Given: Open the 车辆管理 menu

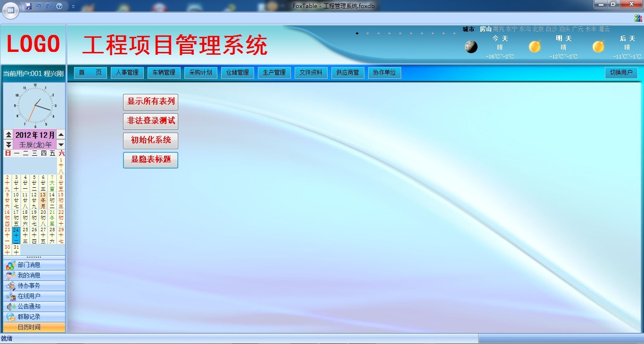Looking at the screenshot, I should [x=164, y=73].
